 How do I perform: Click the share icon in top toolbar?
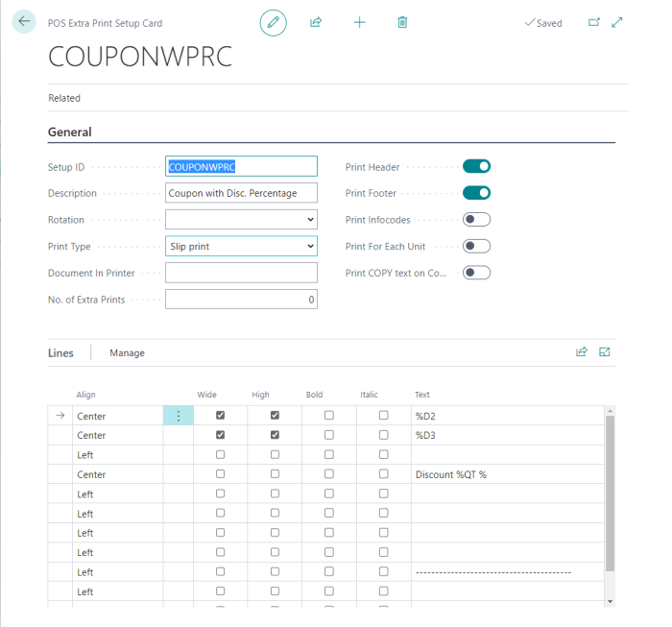pos(316,22)
